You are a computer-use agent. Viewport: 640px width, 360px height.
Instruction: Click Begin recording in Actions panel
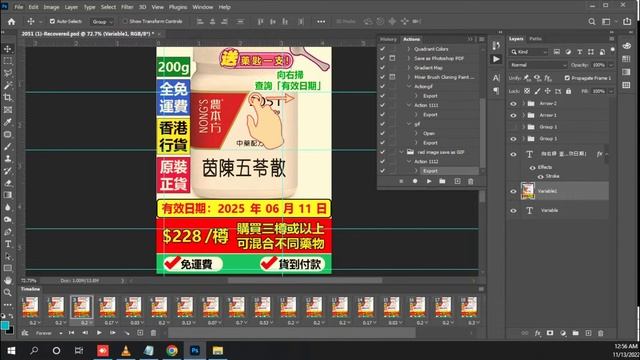tap(415, 181)
